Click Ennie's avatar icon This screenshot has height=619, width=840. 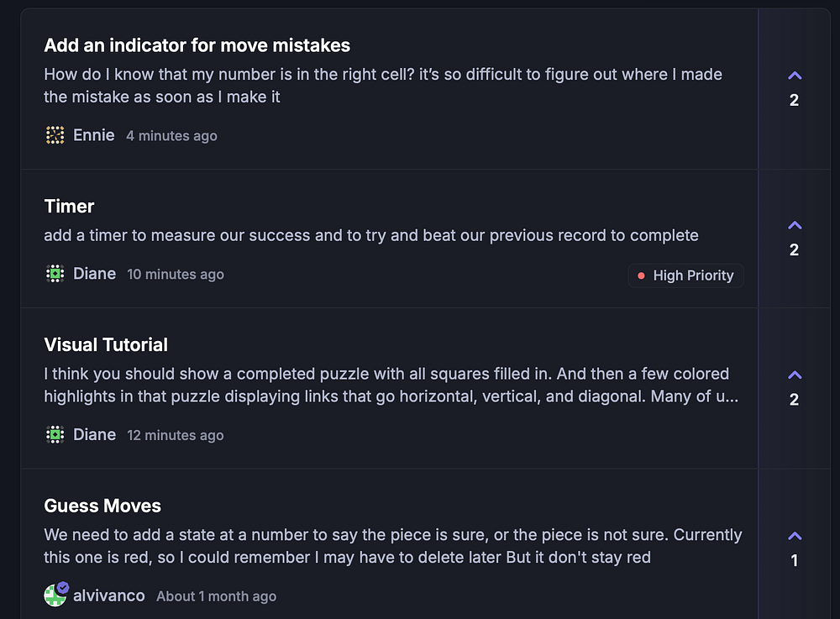pos(55,135)
